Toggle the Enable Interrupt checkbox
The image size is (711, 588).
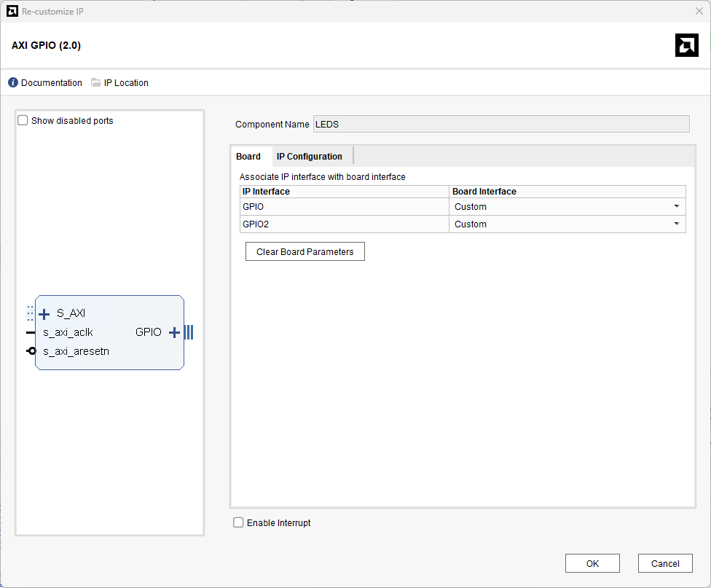(x=238, y=522)
